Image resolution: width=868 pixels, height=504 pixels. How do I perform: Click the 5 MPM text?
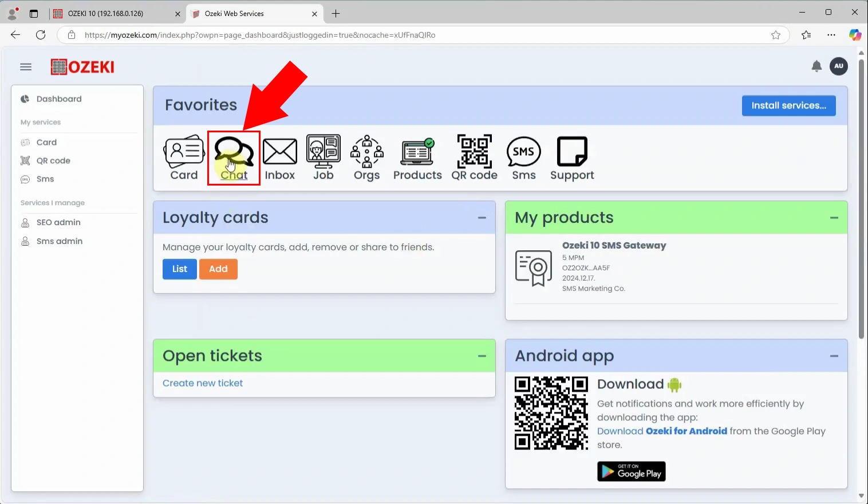[573, 258]
